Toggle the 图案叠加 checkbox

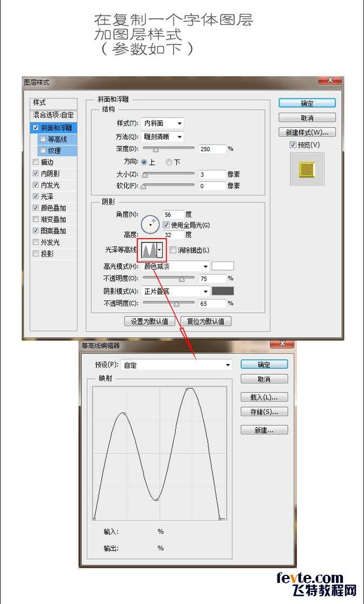(x=36, y=231)
